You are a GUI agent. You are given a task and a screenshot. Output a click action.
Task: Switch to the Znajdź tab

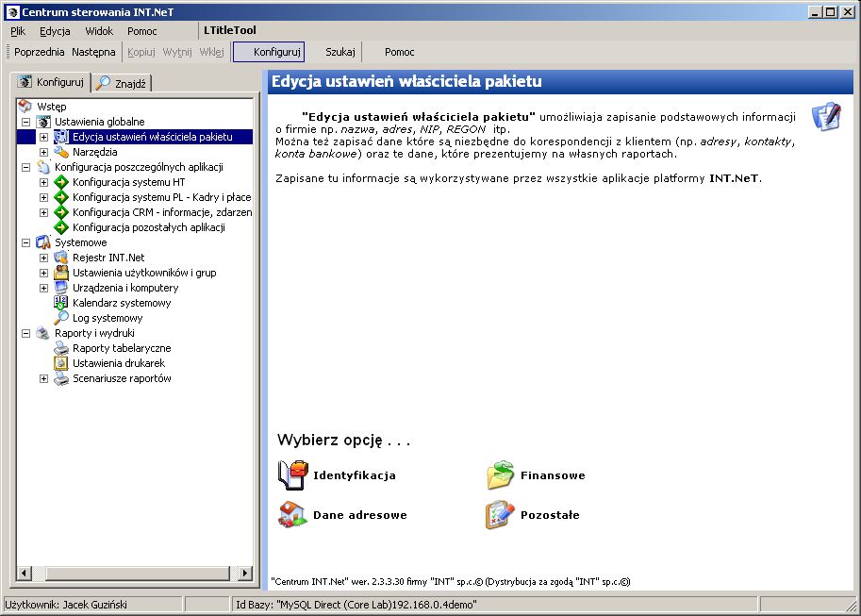click(x=121, y=84)
